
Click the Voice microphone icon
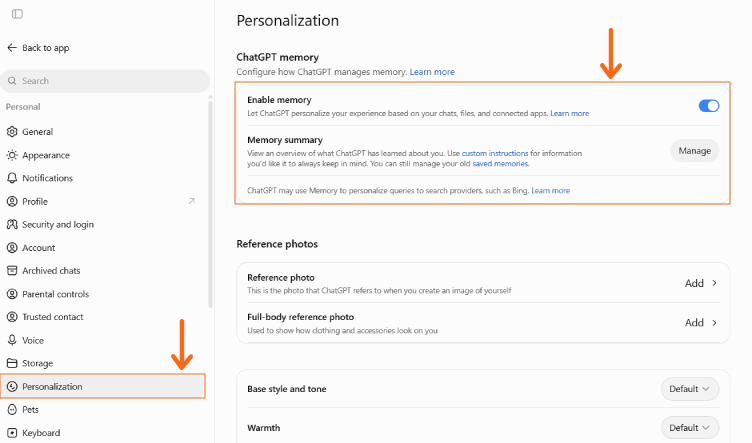tap(12, 340)
